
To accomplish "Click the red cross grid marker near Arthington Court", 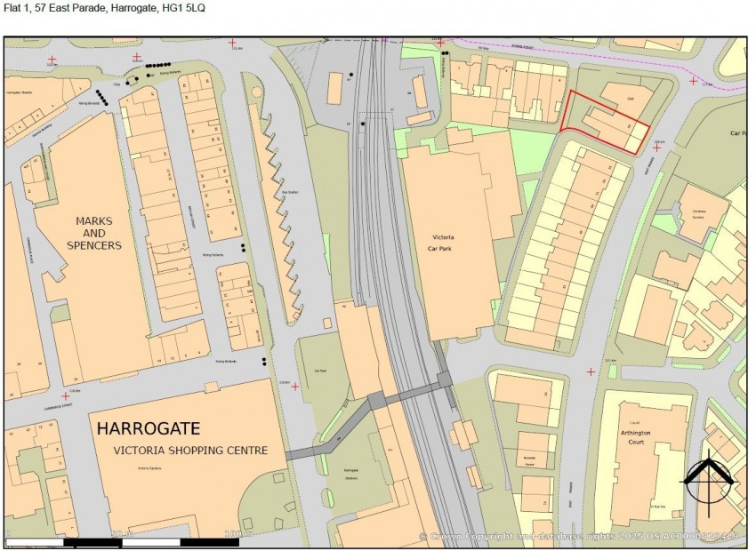I will 591,371.
